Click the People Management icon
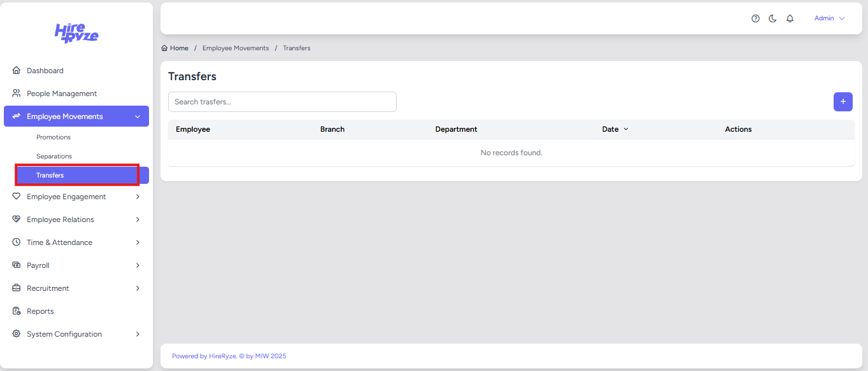The image size is (868, 371). (x=17, y=94)
